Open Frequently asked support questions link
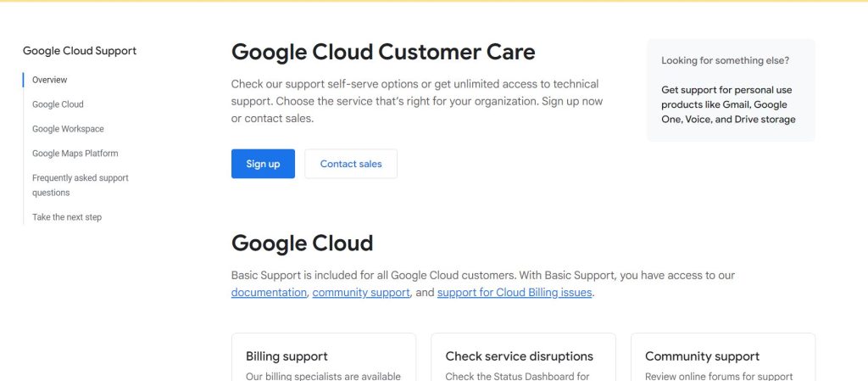This screenshot has height=381, width=868. [80, 185]
